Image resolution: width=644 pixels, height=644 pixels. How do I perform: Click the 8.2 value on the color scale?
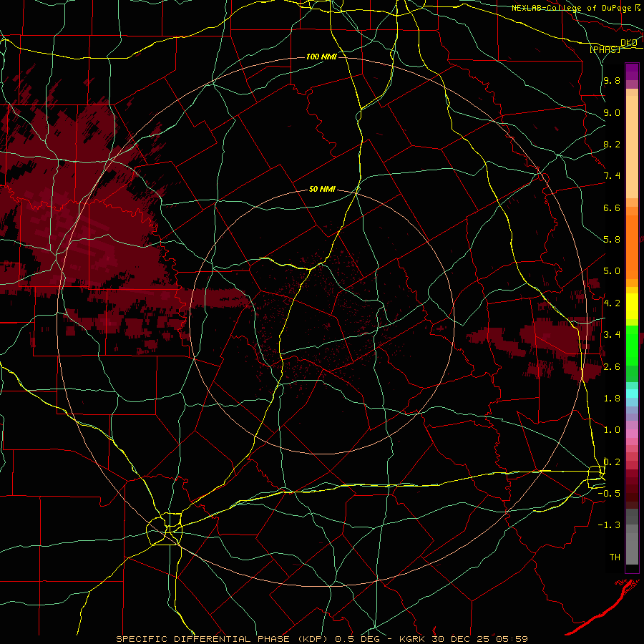click(612, 144)
